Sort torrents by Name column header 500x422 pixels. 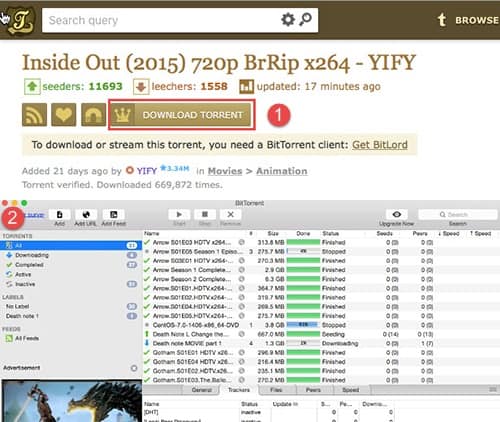152,234
